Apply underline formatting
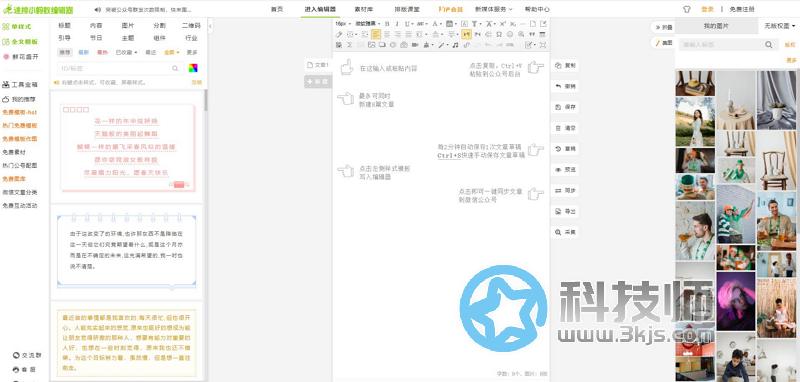Viewport: 800px width, 382px height. point(407,24)
